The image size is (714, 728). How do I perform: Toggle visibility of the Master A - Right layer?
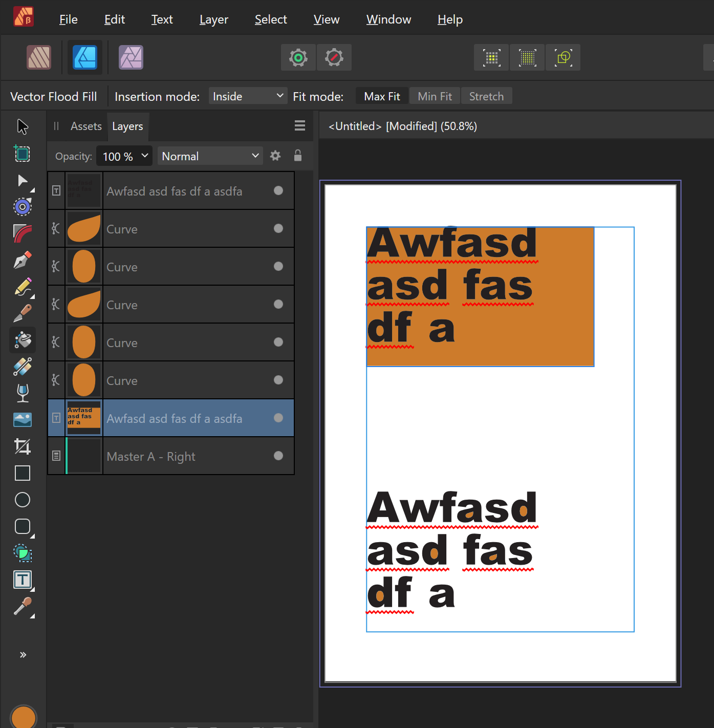[x=278, y=455]
